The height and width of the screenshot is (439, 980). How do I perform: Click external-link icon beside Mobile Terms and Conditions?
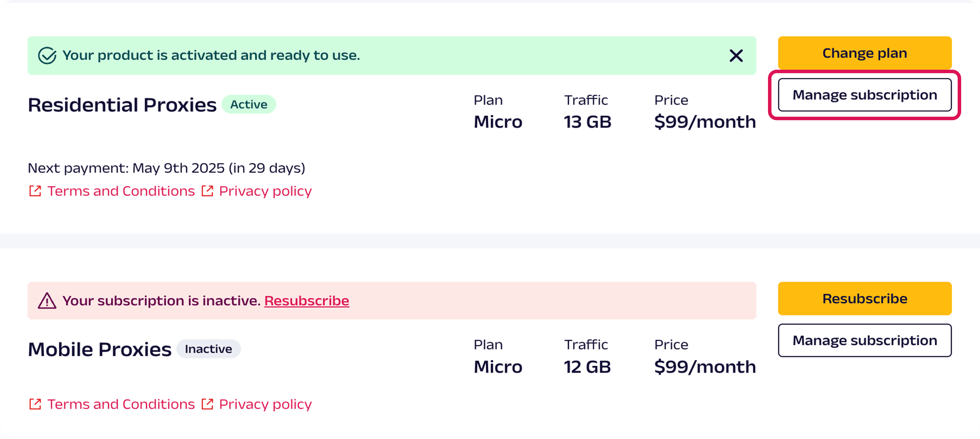point(35,404)
